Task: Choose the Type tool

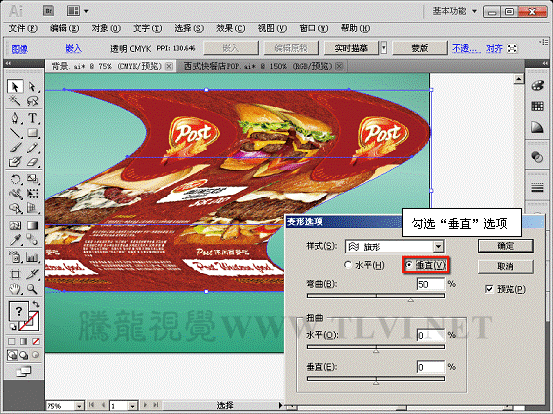Action: click(x=32, y=118)
